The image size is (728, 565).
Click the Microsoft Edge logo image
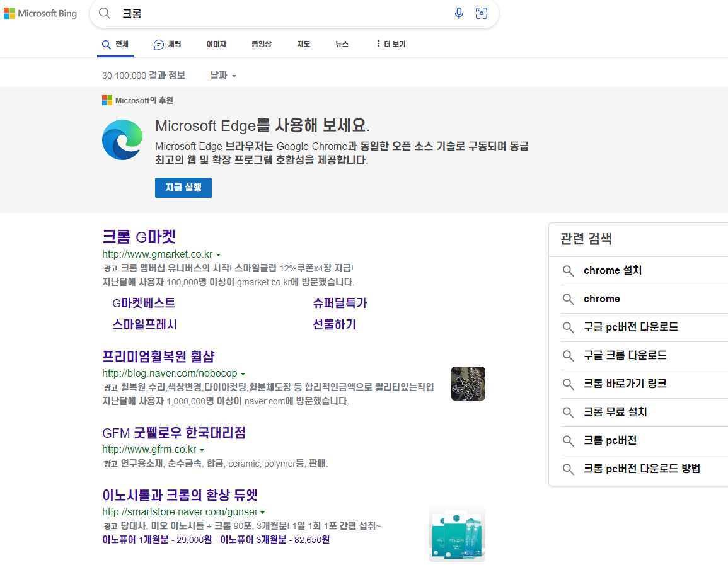tap(122, 140)
